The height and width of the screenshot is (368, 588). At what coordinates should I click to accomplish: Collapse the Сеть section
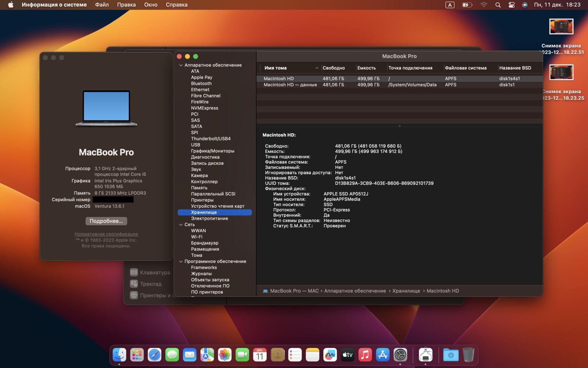tap(180, 224)
